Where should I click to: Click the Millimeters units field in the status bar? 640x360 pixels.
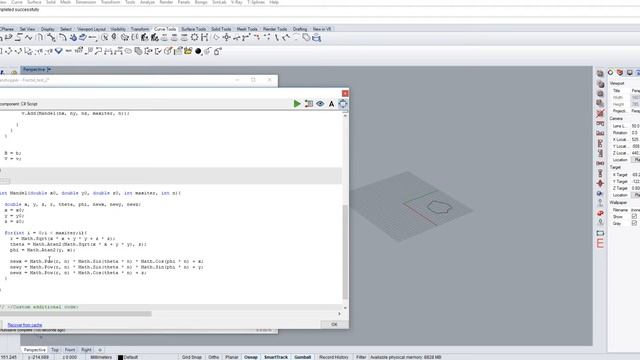[101, 357]
